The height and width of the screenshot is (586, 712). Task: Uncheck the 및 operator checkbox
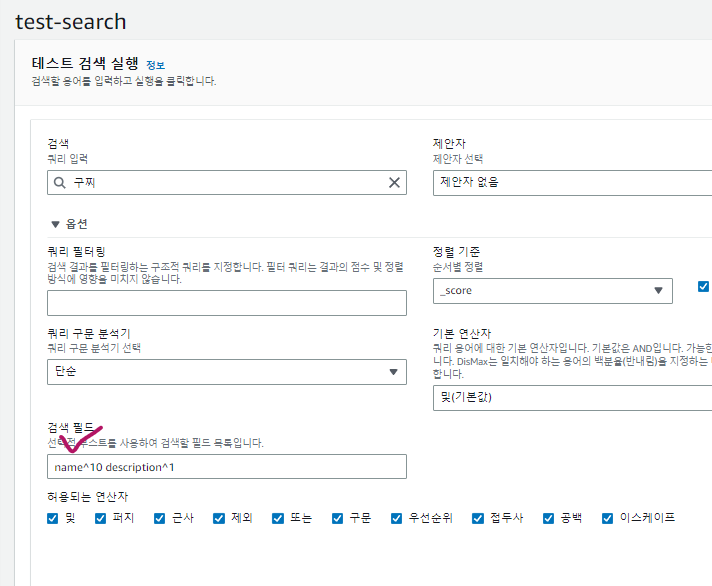(53, 518)
